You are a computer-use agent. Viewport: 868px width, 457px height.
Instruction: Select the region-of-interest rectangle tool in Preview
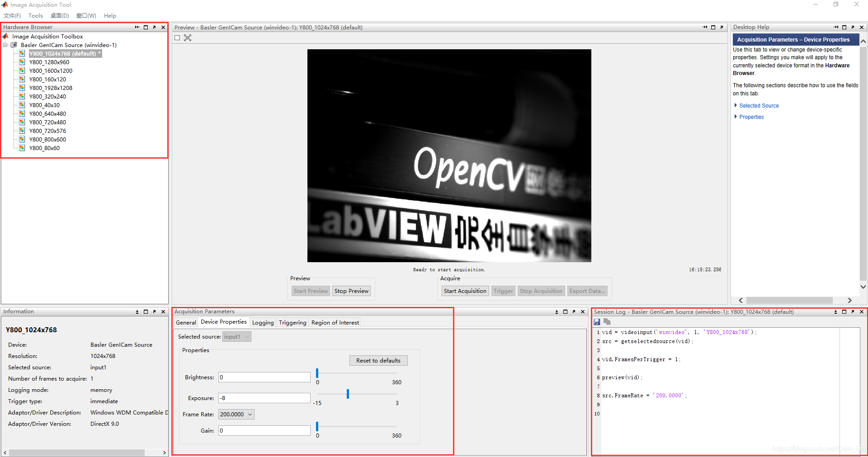point(177,38)
